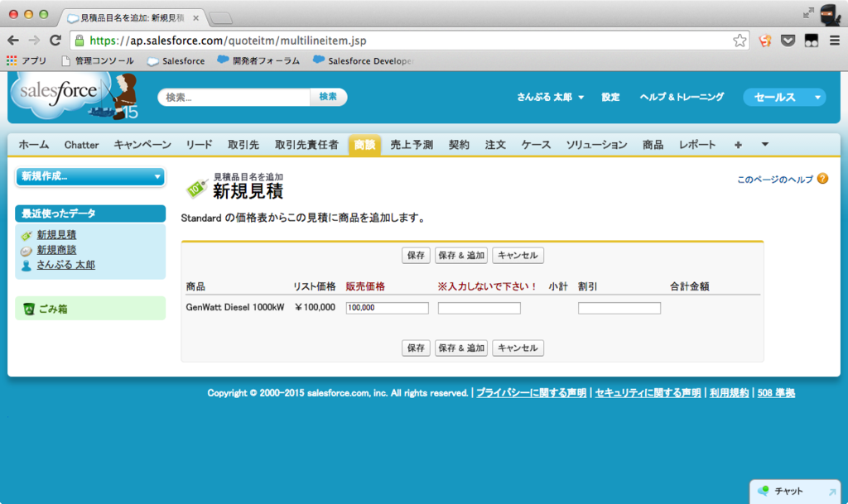The height and width of the screenshot is (504, 848).
Task: Bookmark this page with the star icon
Action: pos(740,41)
